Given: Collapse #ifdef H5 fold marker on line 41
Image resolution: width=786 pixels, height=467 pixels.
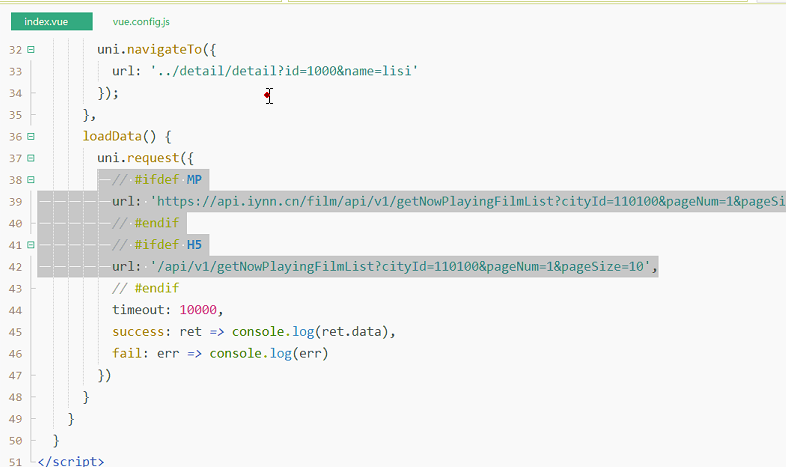Looking at the screenshot, I should point(31,245).
